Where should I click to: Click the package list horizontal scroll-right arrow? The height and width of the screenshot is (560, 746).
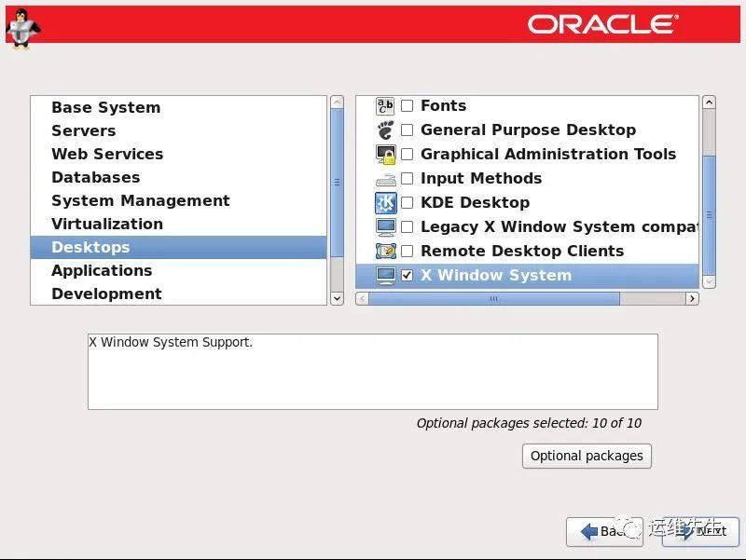pyautogui.click(x=692, y=298)
